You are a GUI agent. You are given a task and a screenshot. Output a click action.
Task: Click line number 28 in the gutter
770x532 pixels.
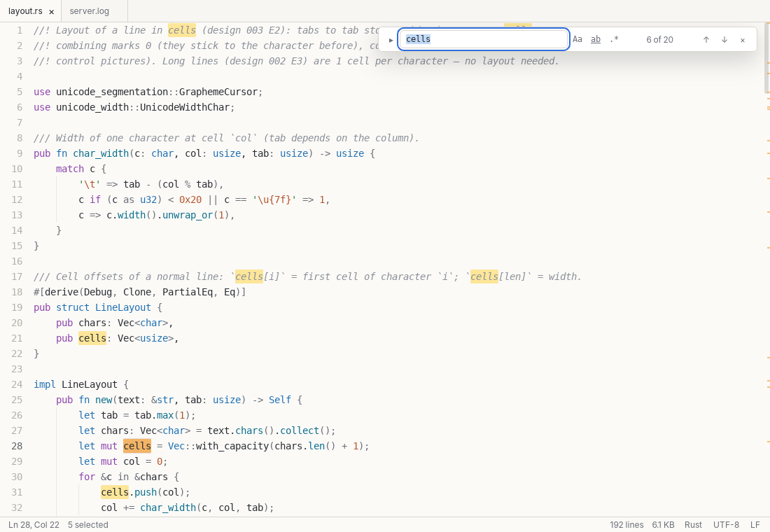click(17, 446)
